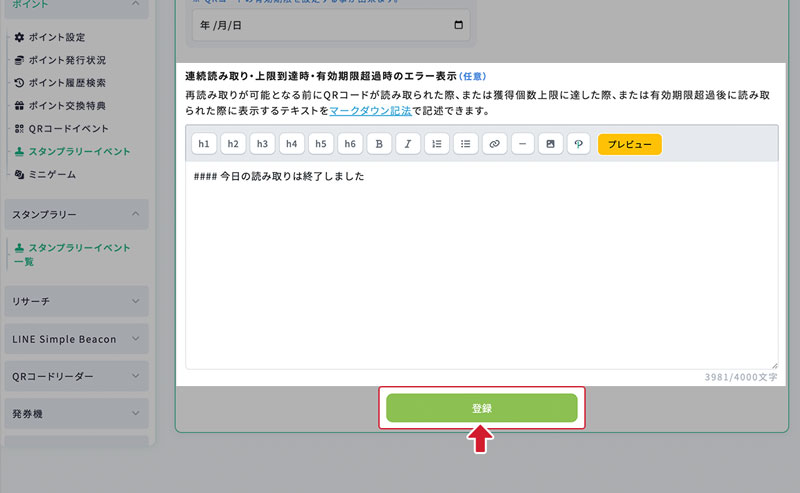800x493 pixels.
Task: Apply h6 heading style
Action: click(x=350, y=144)
